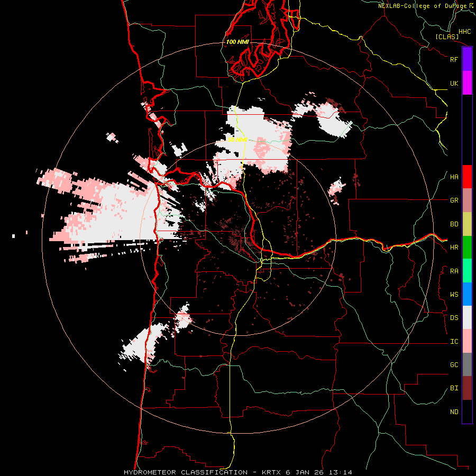Click the RF purple legend swatch
The height and width of the screenshot is (476, 476).
[x=467, y=59]
